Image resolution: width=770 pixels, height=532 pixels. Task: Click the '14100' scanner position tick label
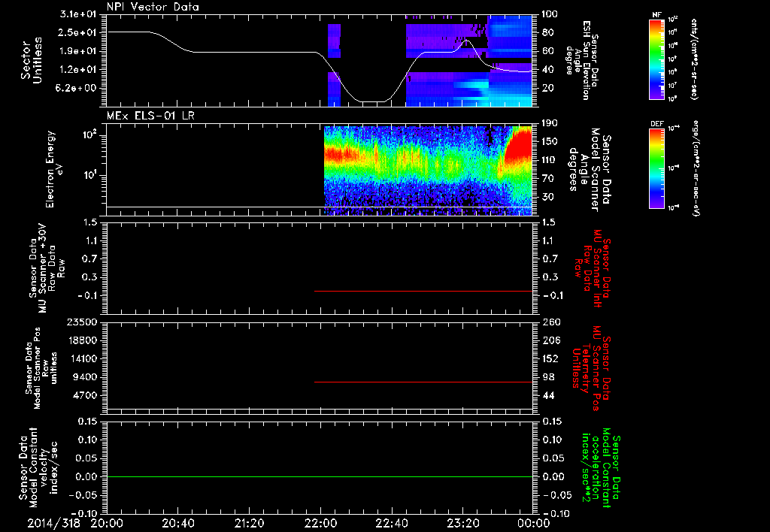click(83, 358)
